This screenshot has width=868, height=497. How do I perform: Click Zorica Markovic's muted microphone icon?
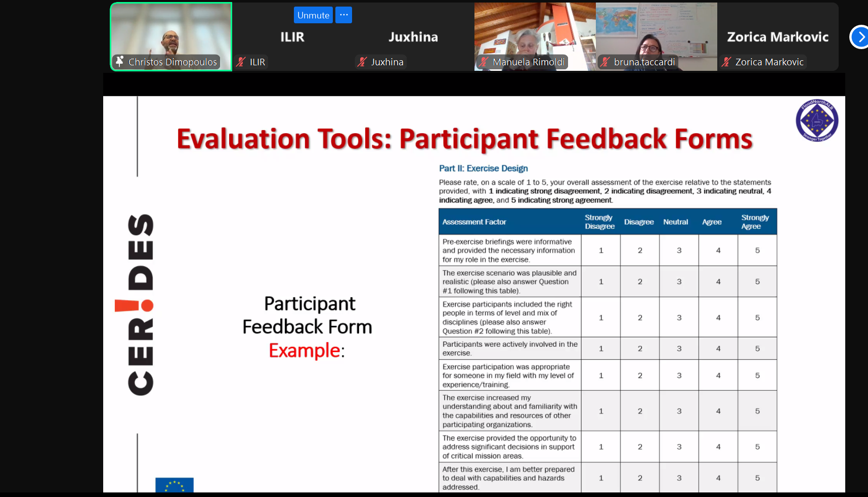click(x=726, y=62)
